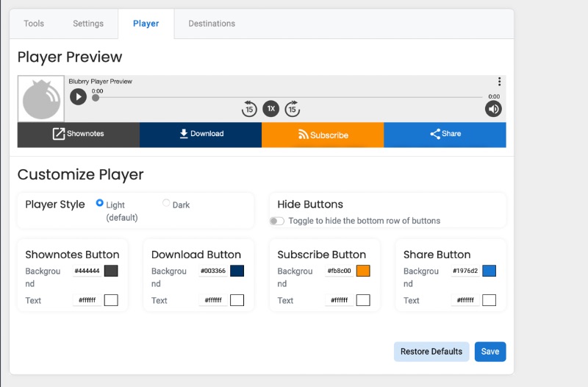Go to the Tools tab
Viewport: 588px width, 387px height.
click(34, 24)
